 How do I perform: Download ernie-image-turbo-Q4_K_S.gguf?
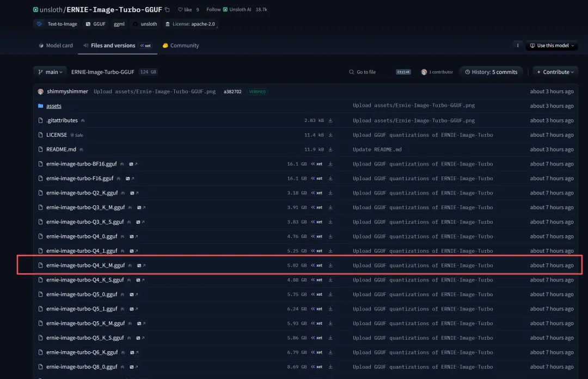330,280
